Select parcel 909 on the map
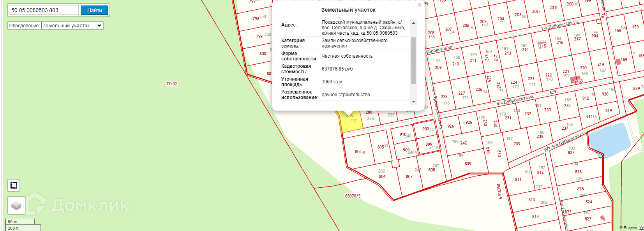644x231 pixels. click(407, 150)
